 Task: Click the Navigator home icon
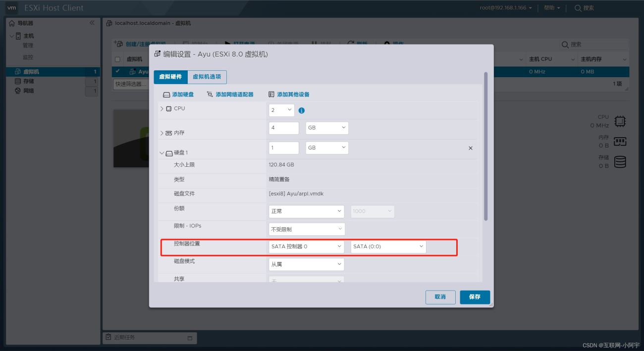(12, 23)
